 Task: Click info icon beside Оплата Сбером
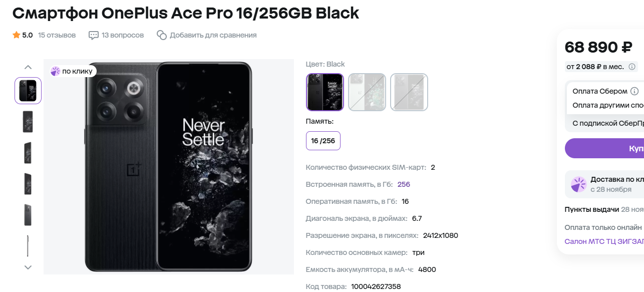[634, 91]
